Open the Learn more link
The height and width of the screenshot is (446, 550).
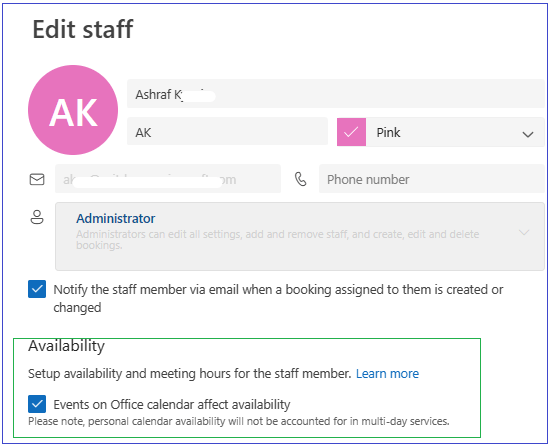click(387, 373)
